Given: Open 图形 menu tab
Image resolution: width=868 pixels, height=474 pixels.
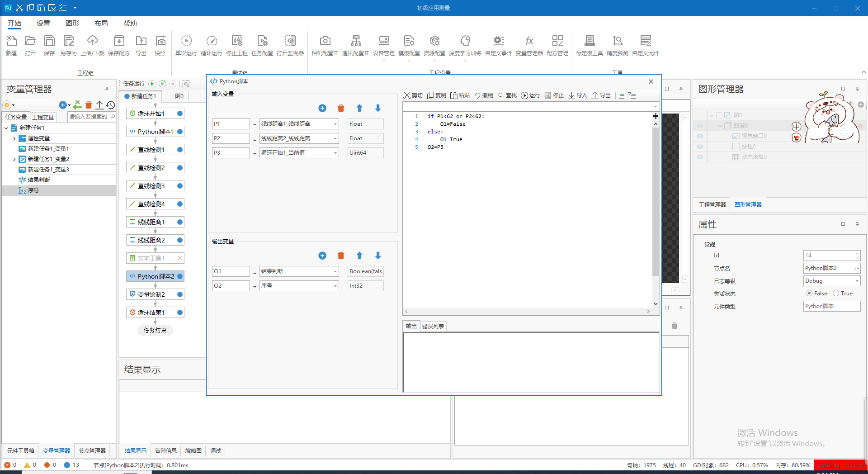Looking at the screenshot, I should [72, 24].
